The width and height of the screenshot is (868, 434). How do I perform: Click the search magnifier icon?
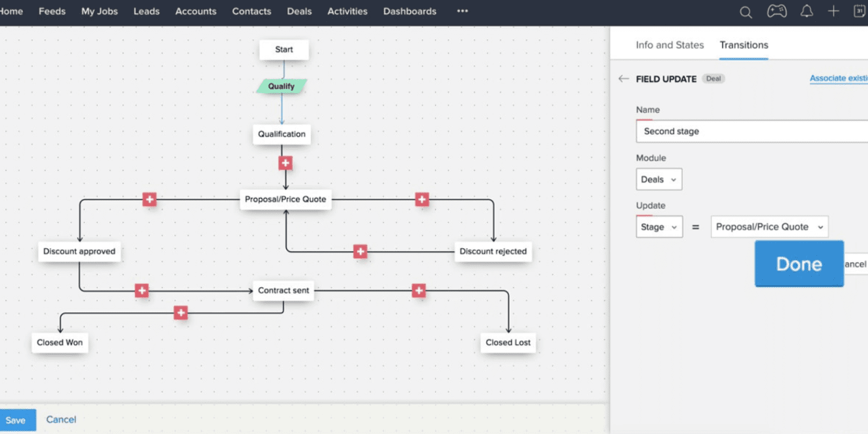point(746,12)
